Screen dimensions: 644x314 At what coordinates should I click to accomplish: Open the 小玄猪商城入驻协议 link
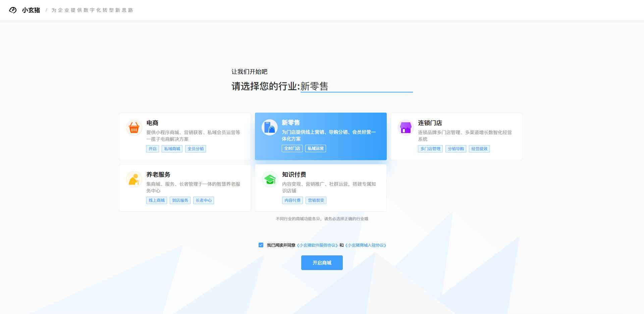pos(366,245)
